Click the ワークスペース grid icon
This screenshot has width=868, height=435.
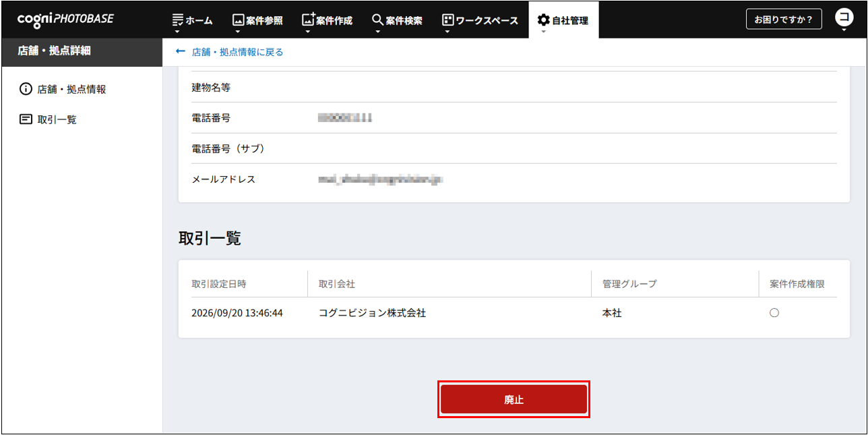(x=447, y=20)
